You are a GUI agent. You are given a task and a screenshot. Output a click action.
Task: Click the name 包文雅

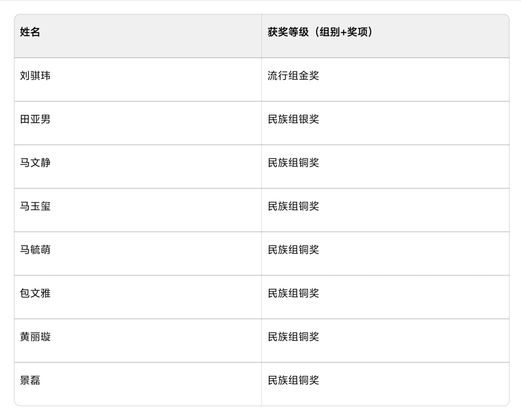[x=35, y=293]
